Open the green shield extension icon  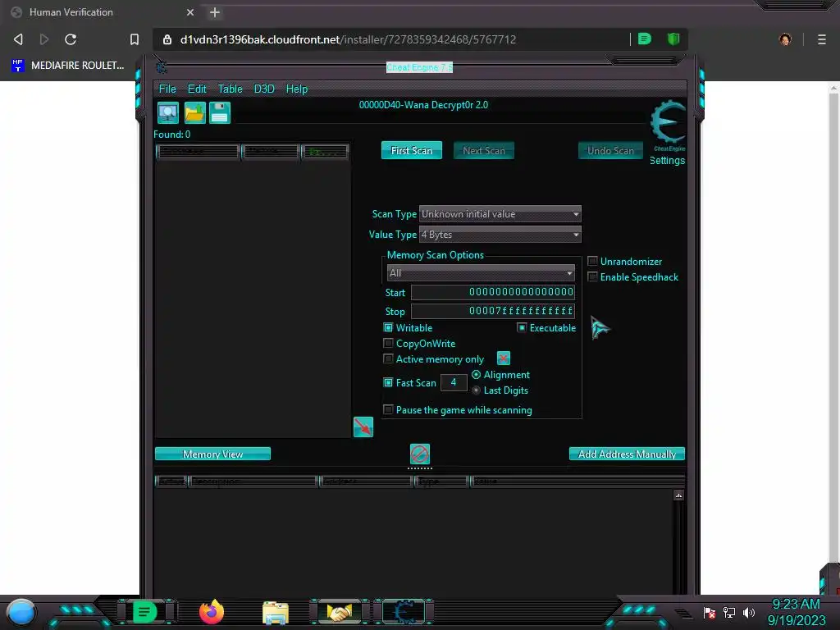pyautogui.click(x=673, y=39)
